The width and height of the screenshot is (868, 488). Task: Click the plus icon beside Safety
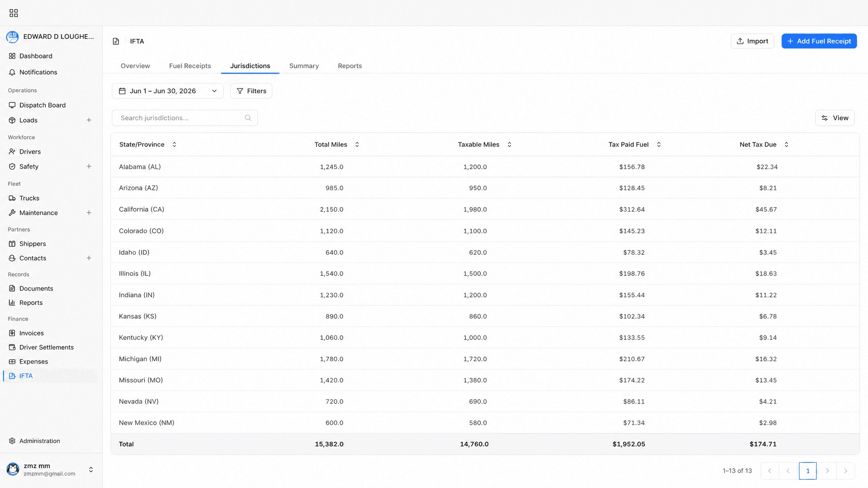point(89,166)
